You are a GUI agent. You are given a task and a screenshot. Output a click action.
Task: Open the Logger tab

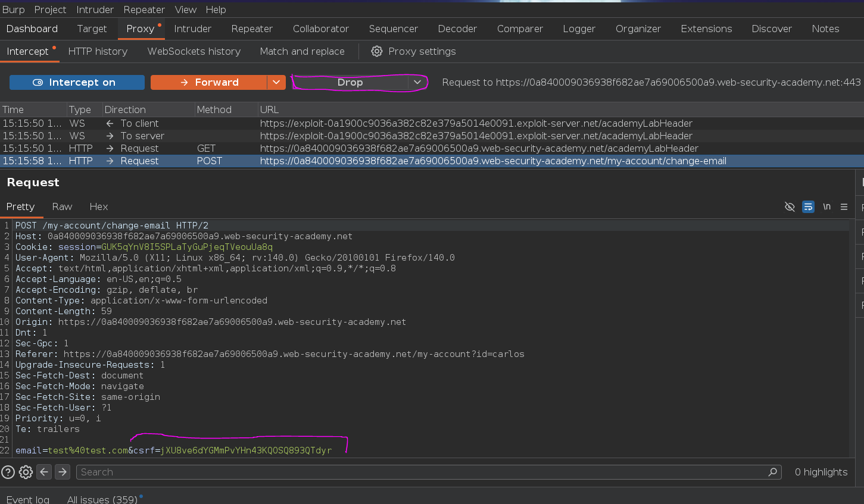579,29
